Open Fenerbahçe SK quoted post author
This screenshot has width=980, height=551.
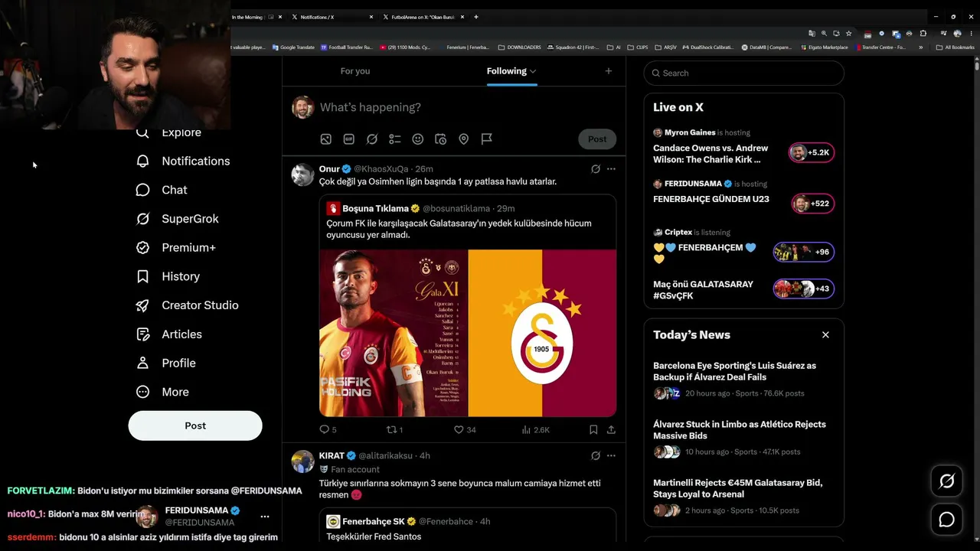click(x=374, y=522)
